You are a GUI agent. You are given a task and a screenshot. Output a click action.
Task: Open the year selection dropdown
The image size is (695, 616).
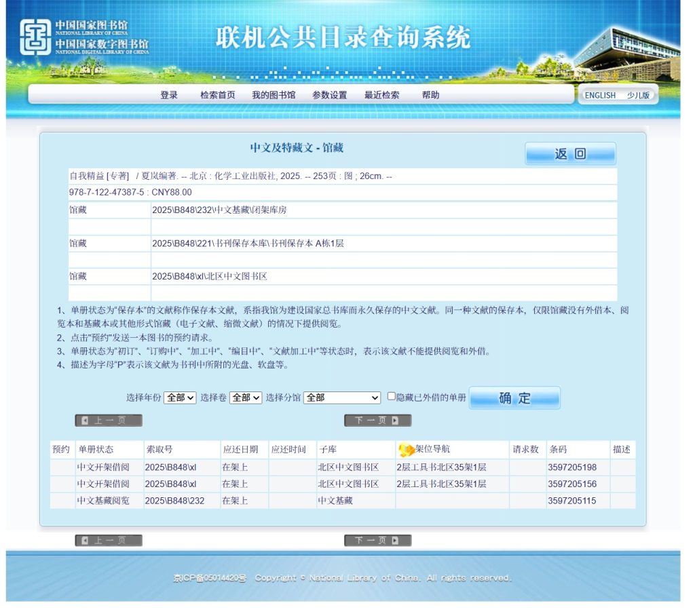point(180,398)
